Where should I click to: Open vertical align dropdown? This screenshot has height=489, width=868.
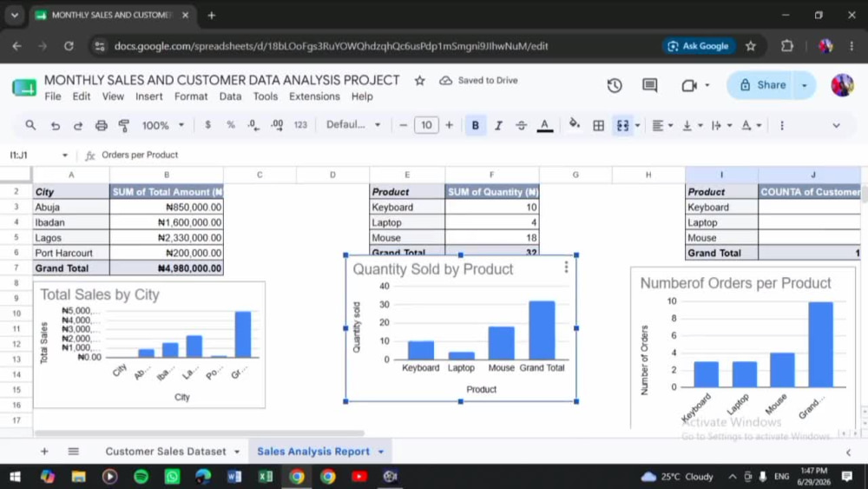click(692, 126)
